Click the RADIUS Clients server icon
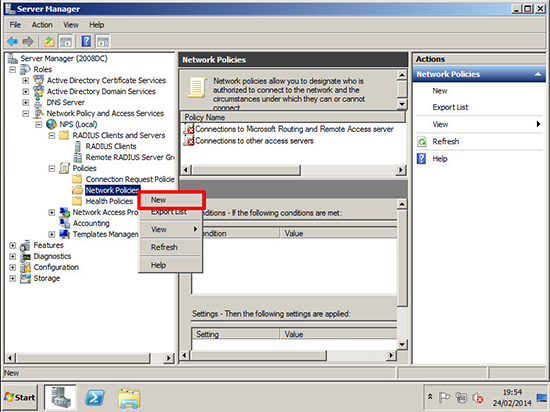Screen dimensions: 550x412 [78, 146]
